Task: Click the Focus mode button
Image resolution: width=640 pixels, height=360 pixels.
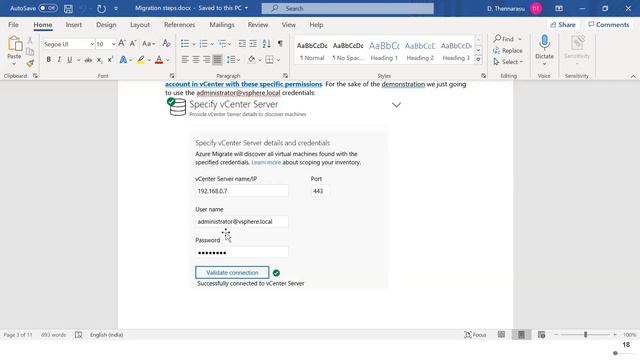Action: point(476,335)
